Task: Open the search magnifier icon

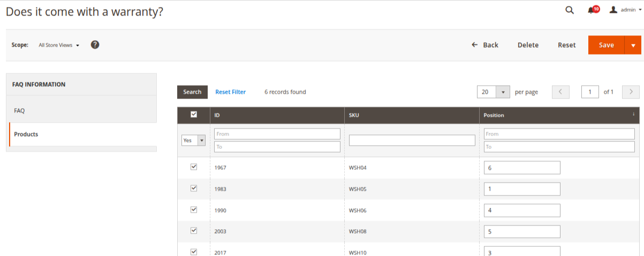Action: (x=570, y=10)
